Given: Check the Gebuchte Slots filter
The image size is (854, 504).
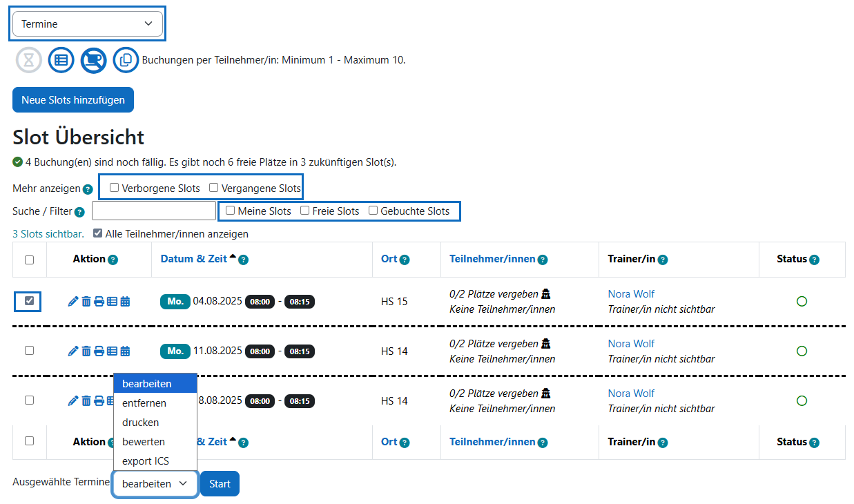Looking at the screenshot, I should pyautogui.click(x=373, y=211).
